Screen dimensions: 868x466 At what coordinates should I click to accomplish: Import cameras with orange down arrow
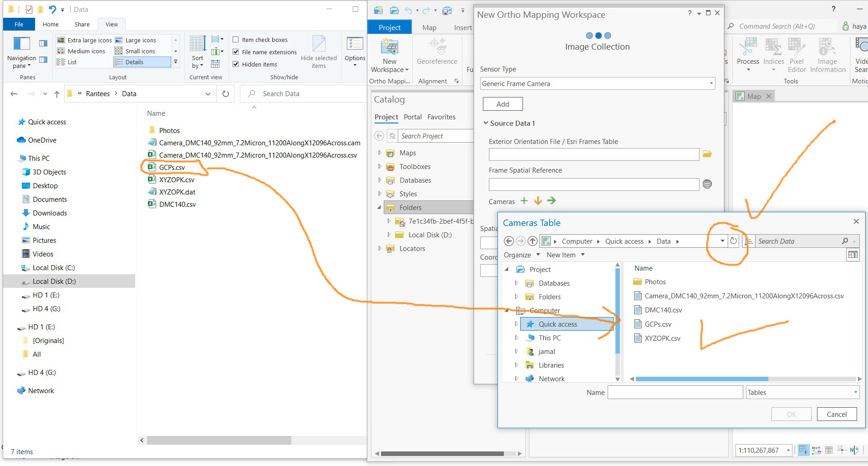(x=538, y=201)
